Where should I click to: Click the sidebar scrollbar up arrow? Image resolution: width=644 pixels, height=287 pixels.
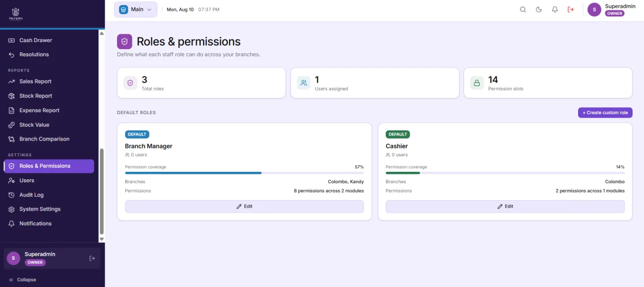102,33
